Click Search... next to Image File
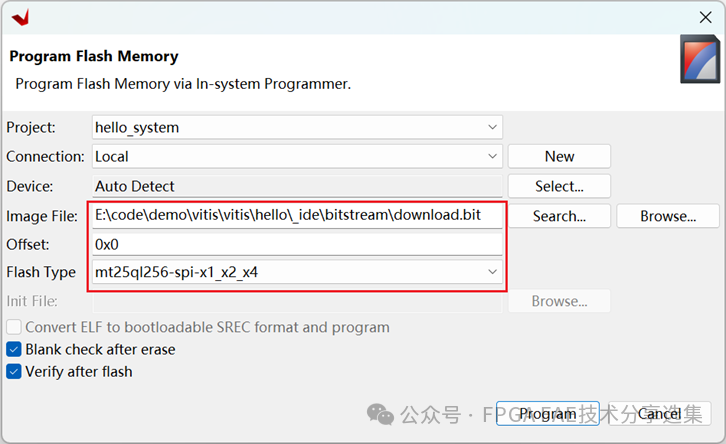Image resolution: width=726 pixels, height=444 pixels. pyautogui.click(x=559, y=216)
